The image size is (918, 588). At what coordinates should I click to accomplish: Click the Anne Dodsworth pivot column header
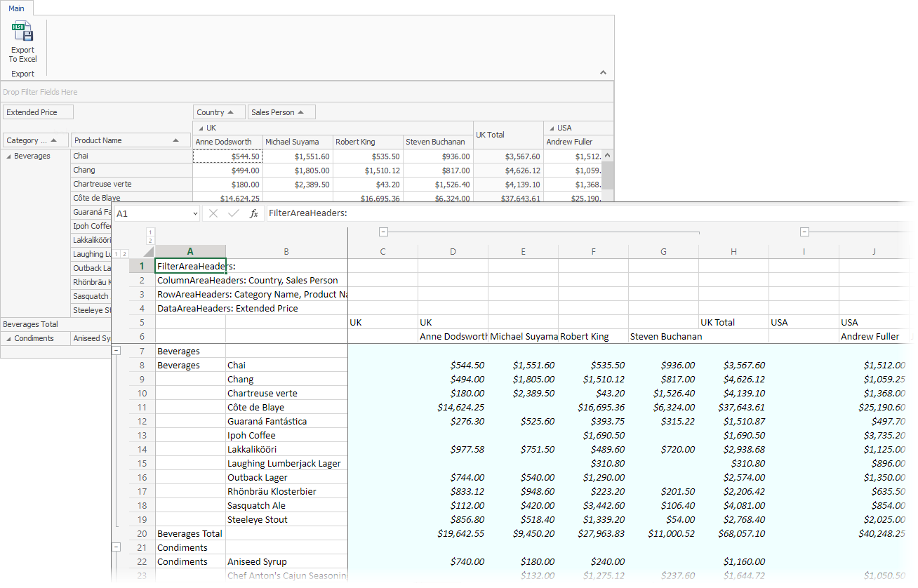[227, 142]
